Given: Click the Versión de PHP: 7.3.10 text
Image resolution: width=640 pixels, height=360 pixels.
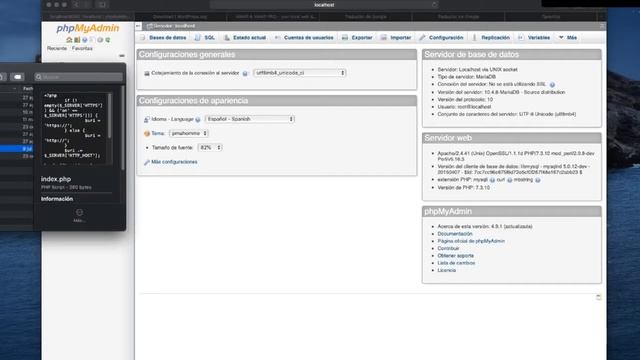Looking at the screenshot, I should 463,188.
